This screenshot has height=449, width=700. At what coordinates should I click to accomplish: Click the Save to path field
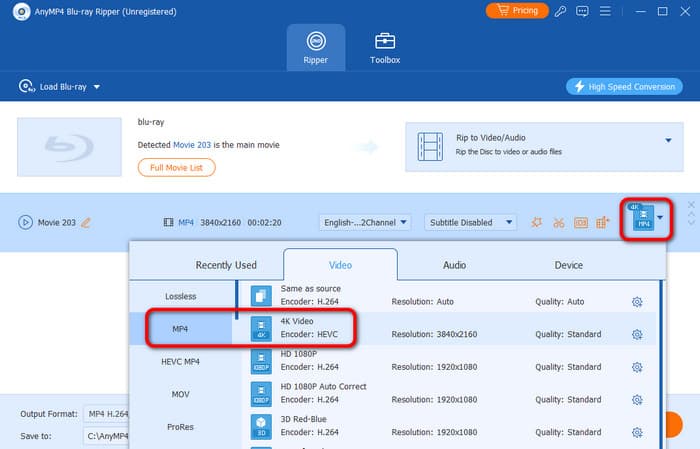[x=107, y=436]
